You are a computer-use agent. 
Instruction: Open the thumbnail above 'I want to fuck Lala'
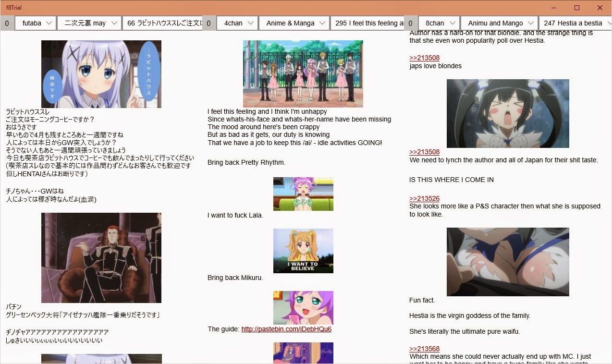click(303, 194)
